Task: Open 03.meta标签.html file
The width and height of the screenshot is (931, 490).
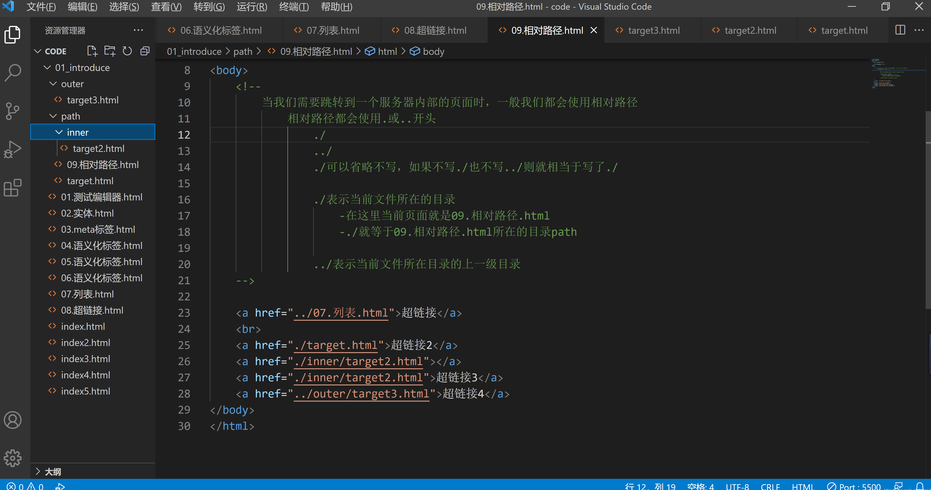Action: coord(93,229)
